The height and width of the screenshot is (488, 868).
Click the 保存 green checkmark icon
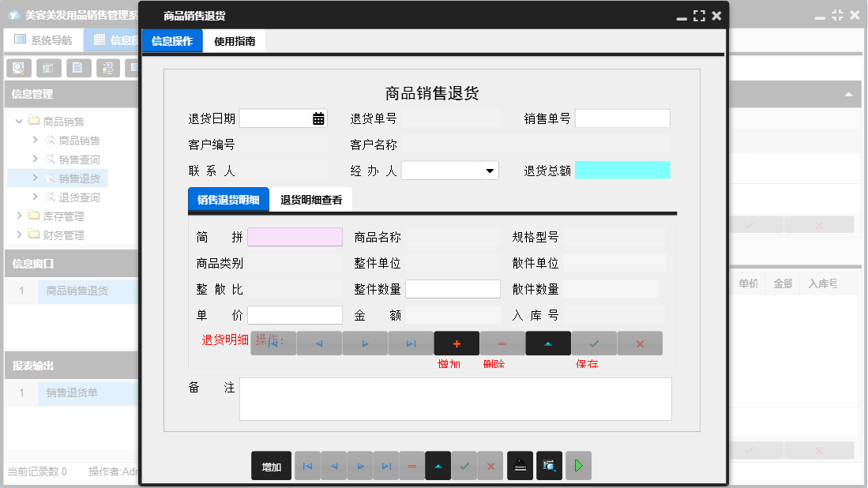coord(593,343)
